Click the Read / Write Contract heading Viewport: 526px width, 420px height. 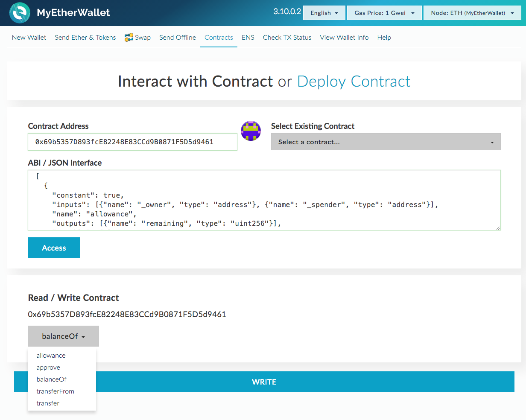[73, 298]
